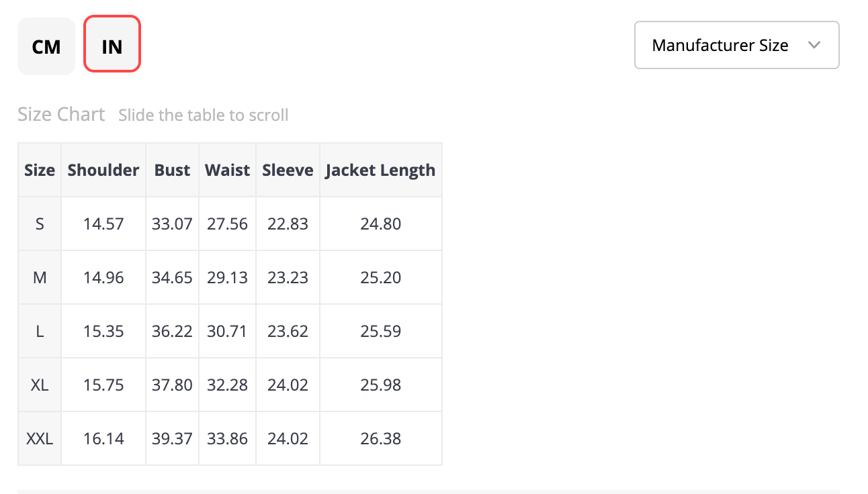The height and width of the screenshot is (494, 868).
Task: Click the Size Chart heading
Action: coord(61,115)
